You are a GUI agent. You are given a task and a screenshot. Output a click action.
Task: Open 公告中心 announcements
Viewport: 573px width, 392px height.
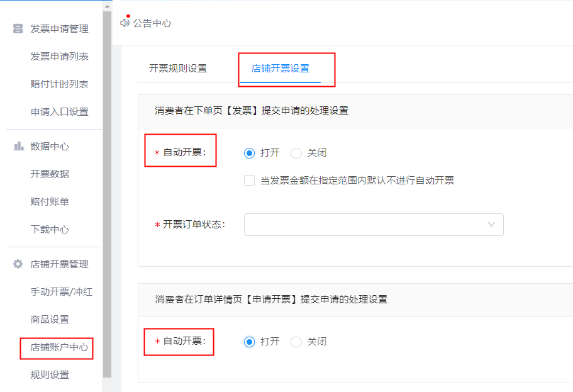pos(152,23)
